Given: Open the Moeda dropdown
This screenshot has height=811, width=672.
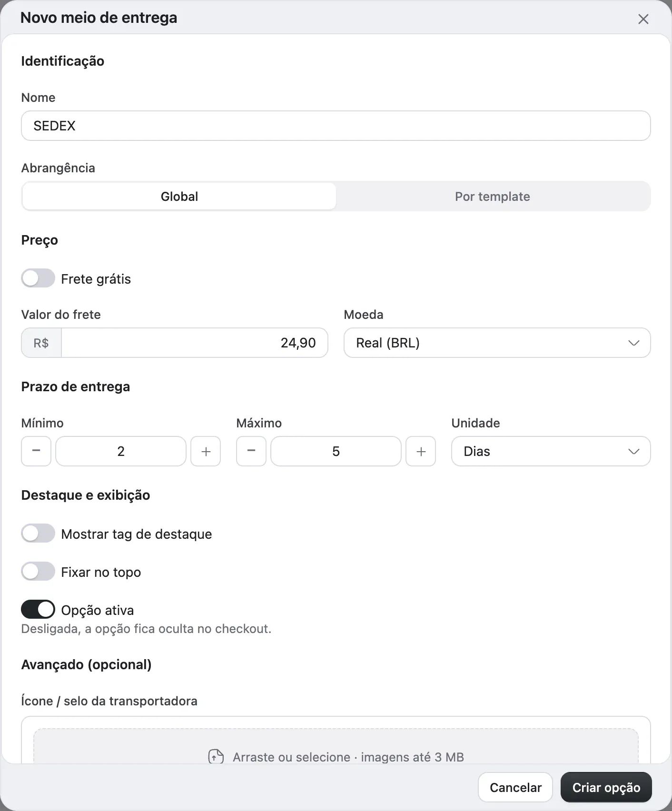Looking at the screenshot, I should point(497,343).
